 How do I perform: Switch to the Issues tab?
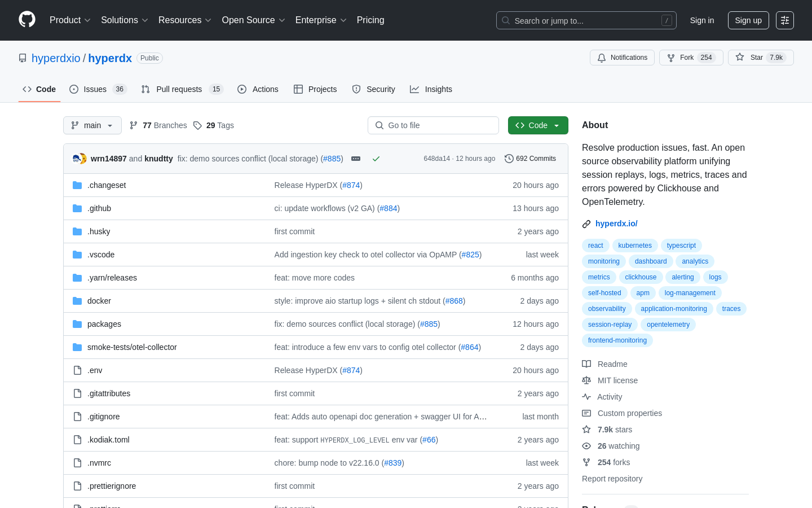pyautogui.click(x=98, y=89)
